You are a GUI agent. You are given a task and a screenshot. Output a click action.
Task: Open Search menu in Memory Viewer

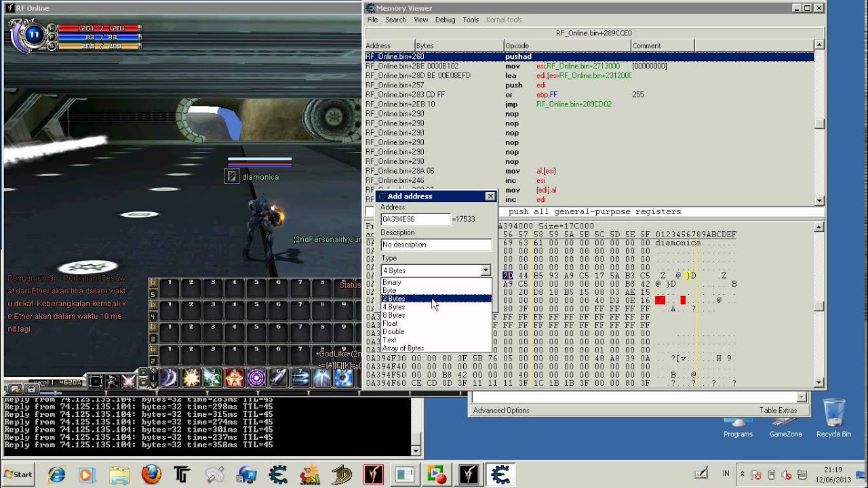tap(396, 20)
